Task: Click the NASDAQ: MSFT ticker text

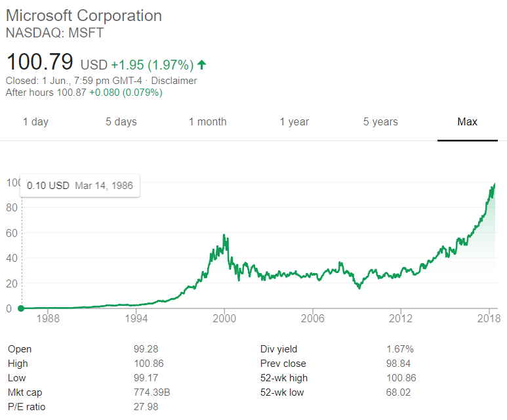Action: coord(54,32)
